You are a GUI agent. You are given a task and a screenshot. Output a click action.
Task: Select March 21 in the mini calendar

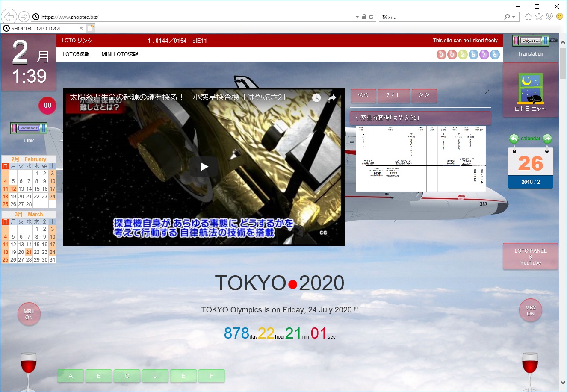[x=29, y=252]
